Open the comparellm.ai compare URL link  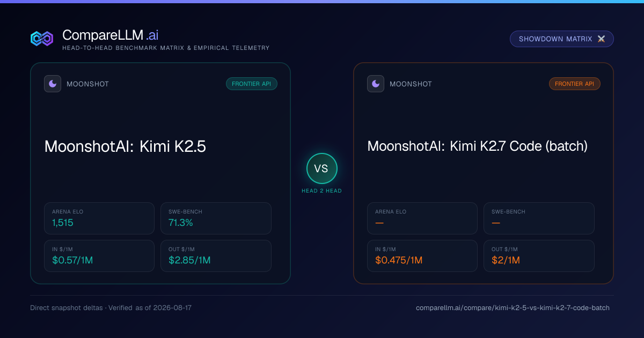[x=513, y=308]
